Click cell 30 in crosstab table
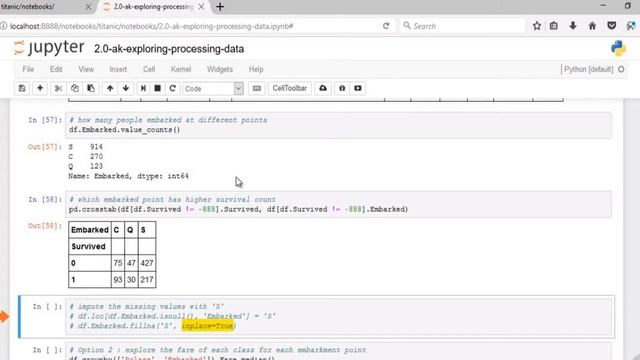Screen dimensions: 640x360 tap(131, 280)
